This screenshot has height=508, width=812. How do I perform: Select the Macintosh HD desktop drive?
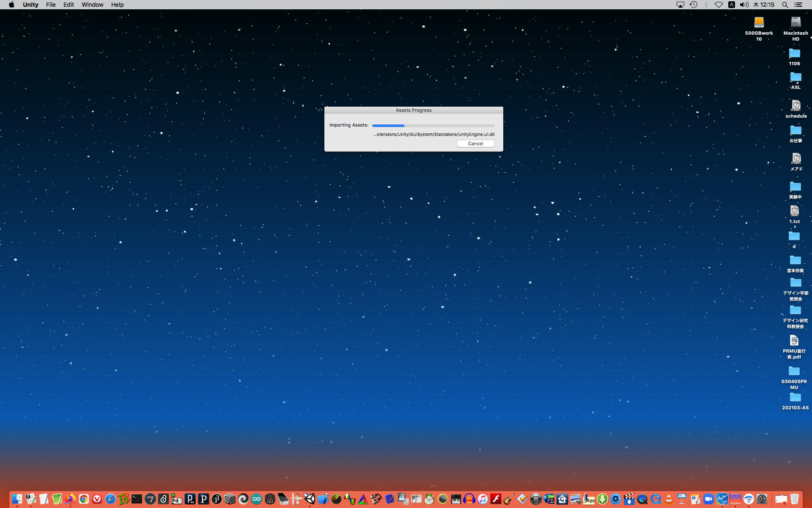click(x=796, y=22)
